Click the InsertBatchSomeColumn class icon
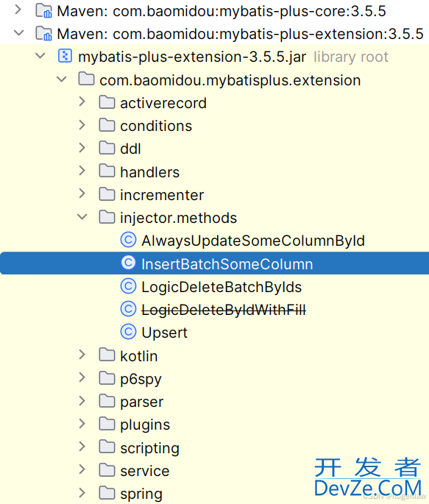Viewport: 429px width, 504px height. (128, 263)
